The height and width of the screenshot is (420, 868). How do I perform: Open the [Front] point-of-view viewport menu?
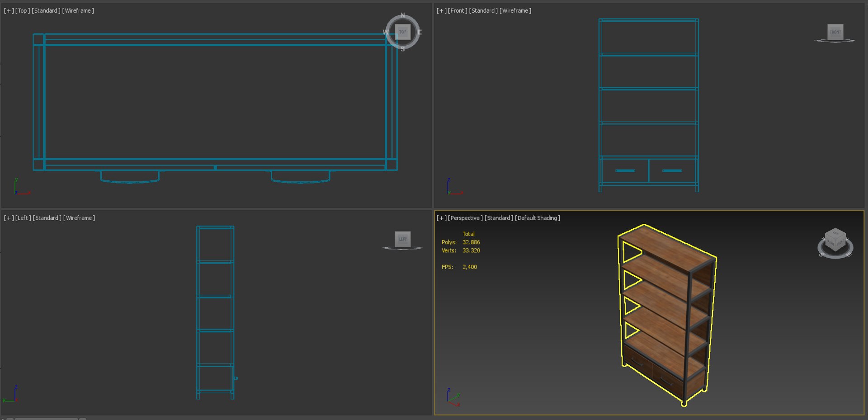[458, 10]
